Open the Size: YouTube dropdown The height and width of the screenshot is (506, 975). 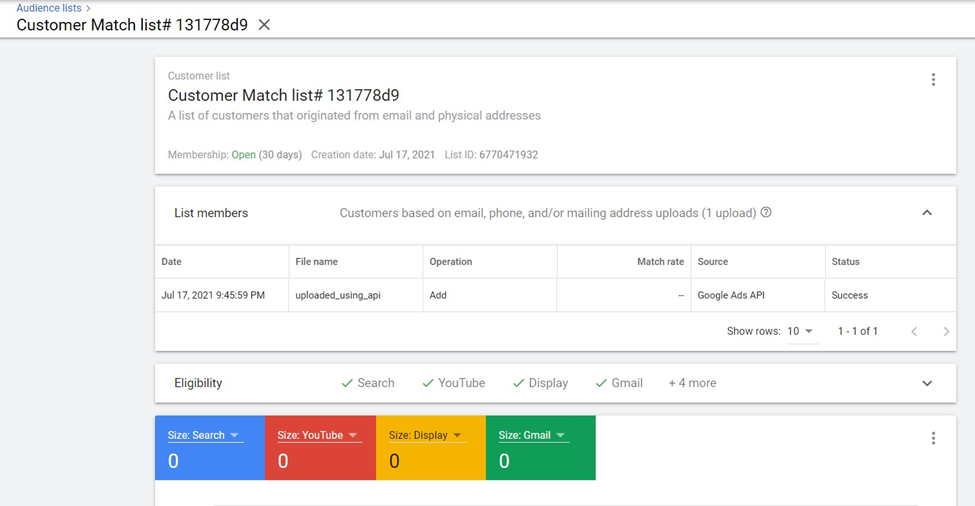click(x=317, y=436)
